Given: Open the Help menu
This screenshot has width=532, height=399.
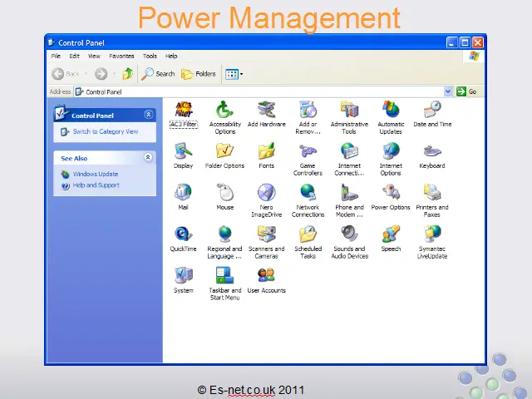Looking at the screenshot, I should (x=171, y=56).
